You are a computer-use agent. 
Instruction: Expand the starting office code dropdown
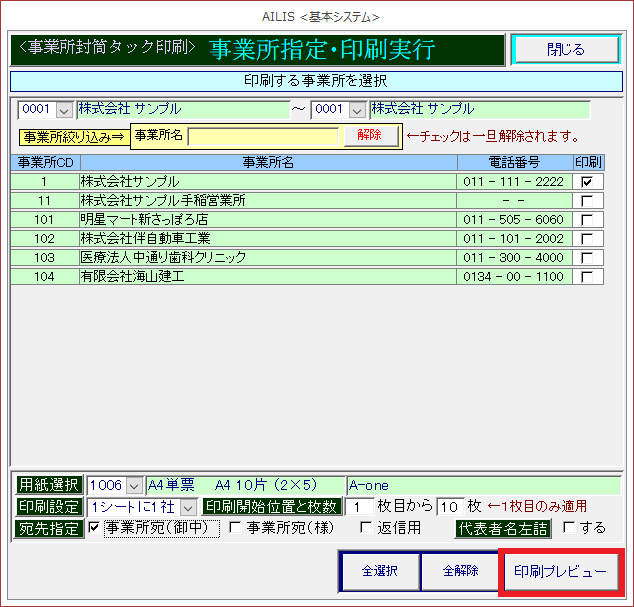pyautogui.click(x=65, y=110)
